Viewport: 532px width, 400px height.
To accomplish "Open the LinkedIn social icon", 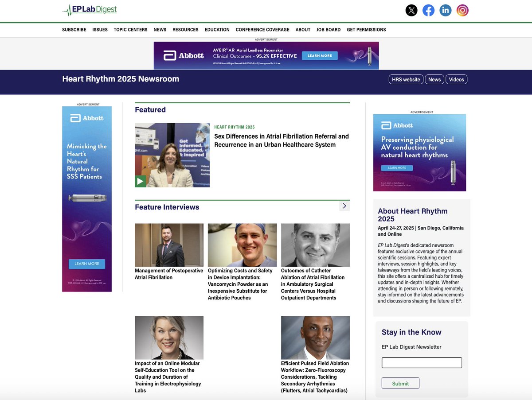I will coord(446,10).
